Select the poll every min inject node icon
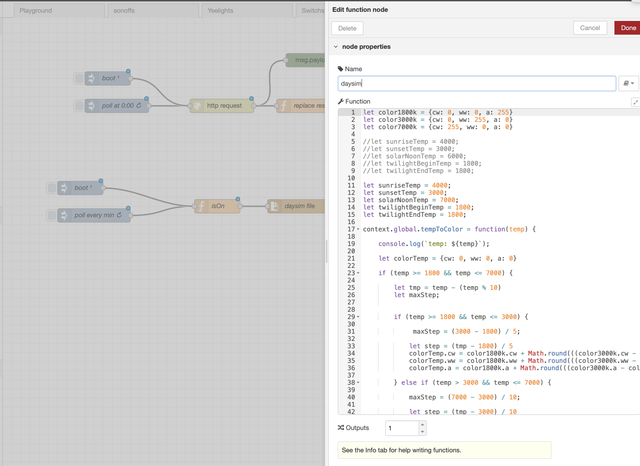640x466 pixels. [x=64, y=215]
